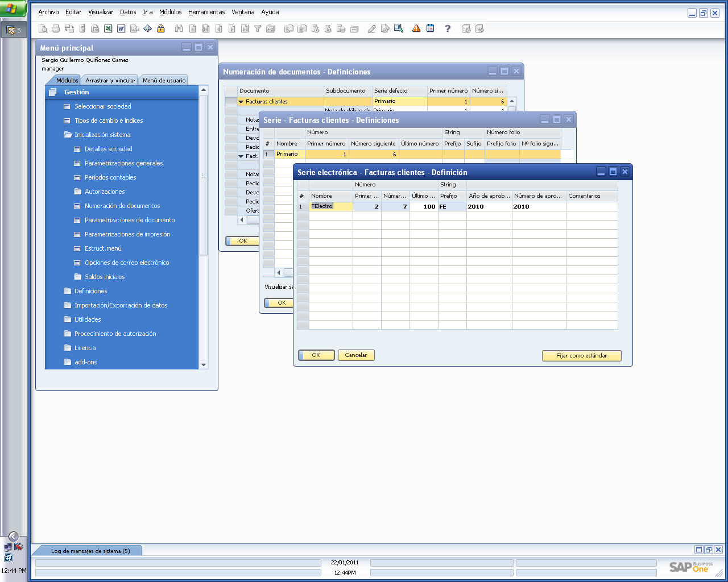The height and width of the screenshot is (582, 728).
Task: Click the Fijar como estándar button
Action: point(582,355)
